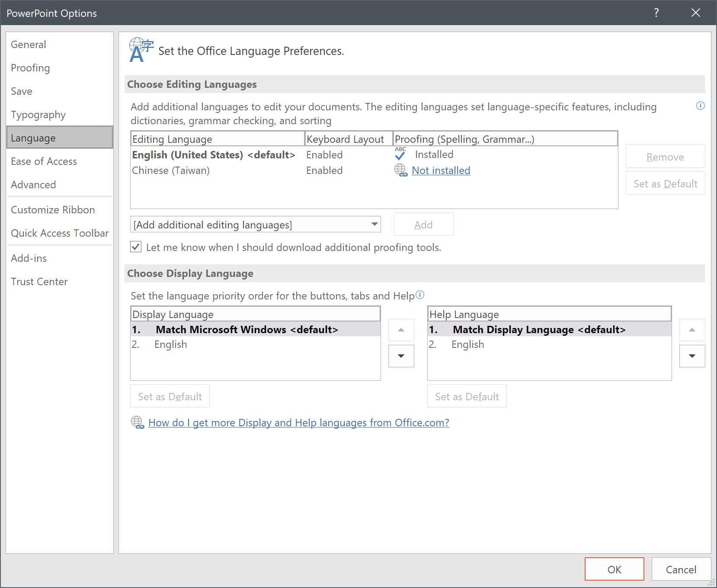This screenshot has width=717, height=588.
Task: Move display language up in priority
Action: coord(401,330)
